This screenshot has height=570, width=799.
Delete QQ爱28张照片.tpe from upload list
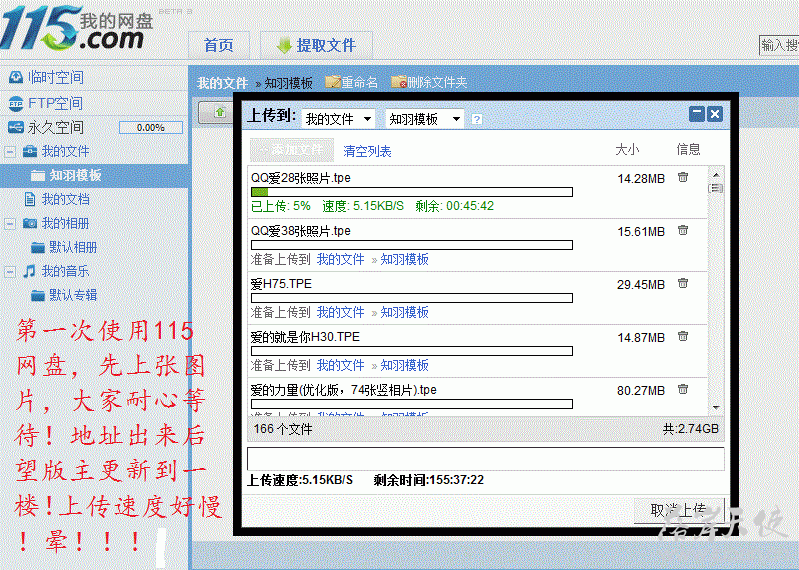coord(683,177)
